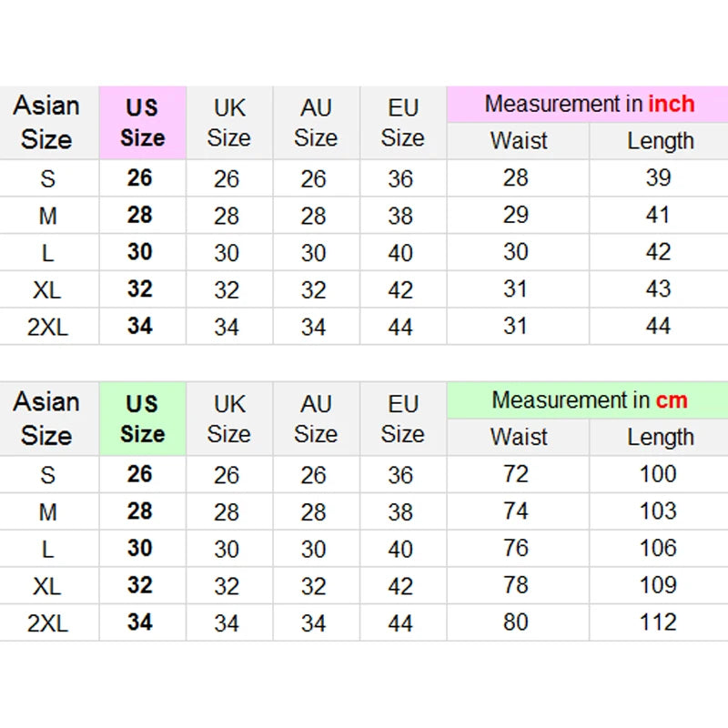Viewport: 728px width, 728px height.
Task: Select XL row label in cm table
Action: click(47, 586)
